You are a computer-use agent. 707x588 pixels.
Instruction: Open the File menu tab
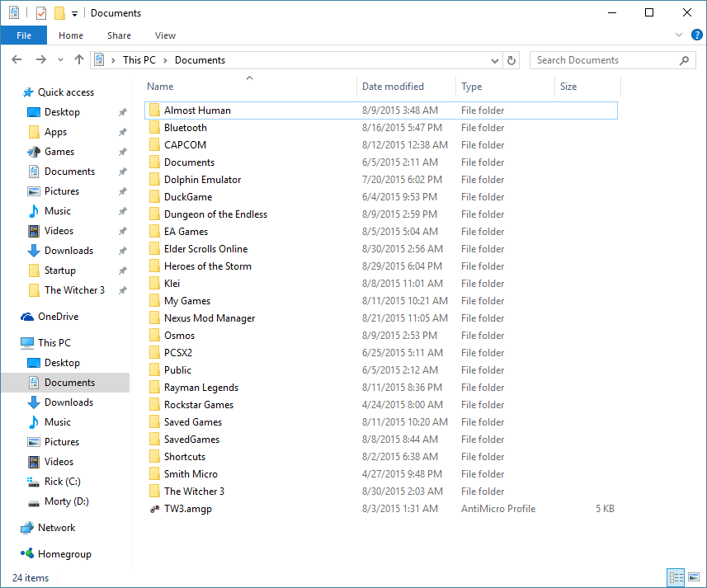coord(24,35)
